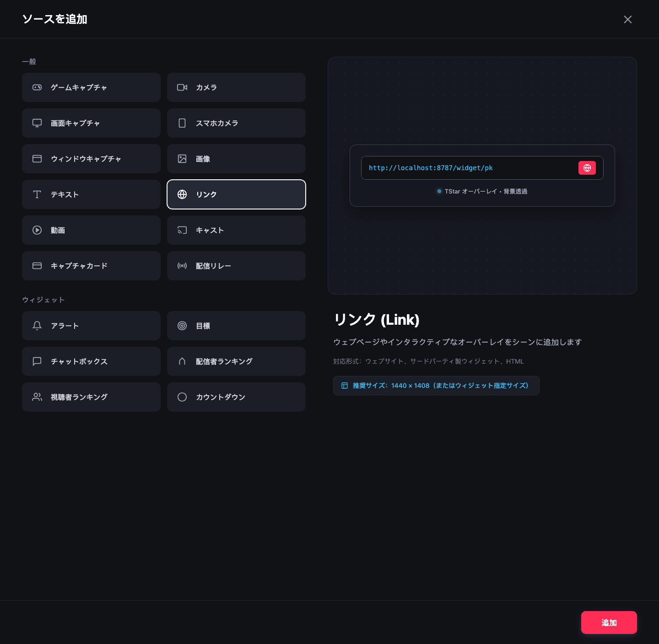Select the キャプチャカード card icon
The width and height of the screenshot is (659, 644).
tap(37, 266)
